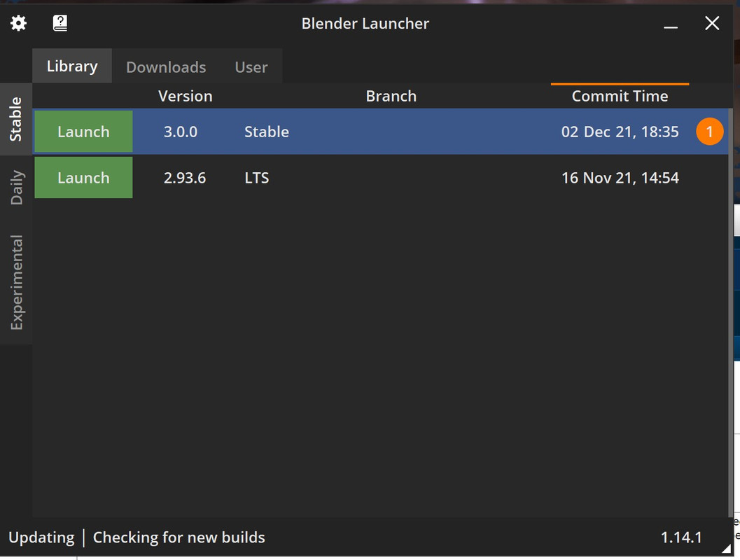The image size is (740, 560).
Task: Select the Stable side tab
Action: click(x=16, y=120)
